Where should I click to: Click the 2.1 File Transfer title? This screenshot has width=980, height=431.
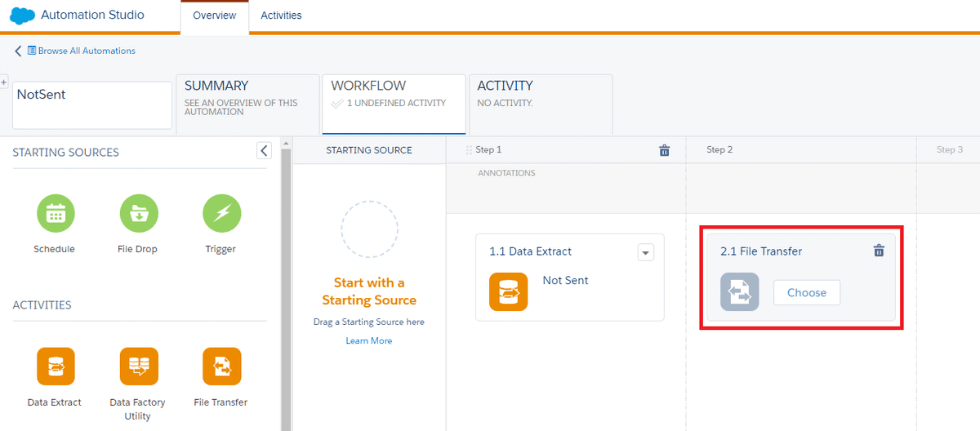[761, 251]
